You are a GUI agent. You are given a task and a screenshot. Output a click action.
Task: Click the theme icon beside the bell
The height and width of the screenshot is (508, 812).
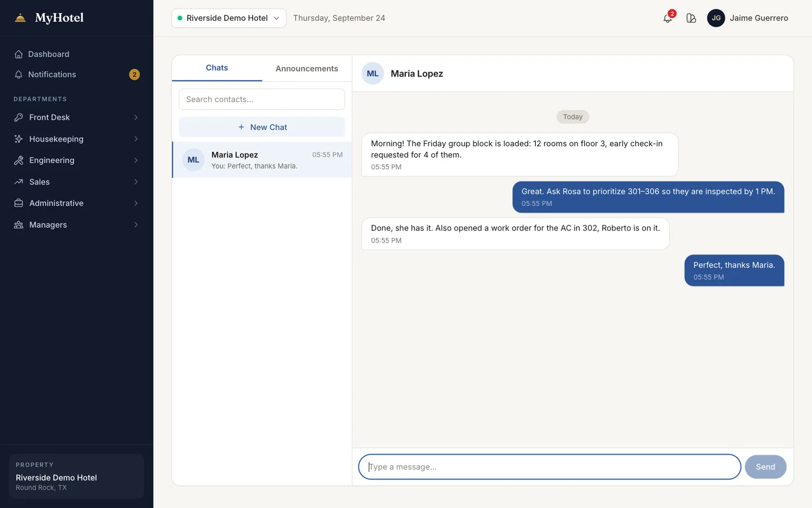[x=691, y=18]
